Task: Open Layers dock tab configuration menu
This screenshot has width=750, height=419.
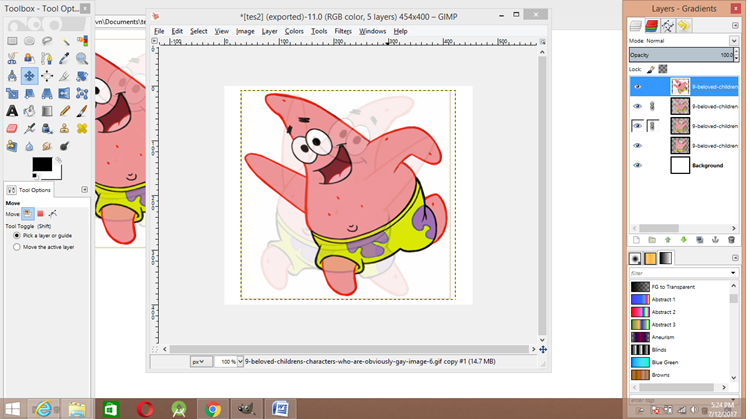Action: [x=735, y=25]
